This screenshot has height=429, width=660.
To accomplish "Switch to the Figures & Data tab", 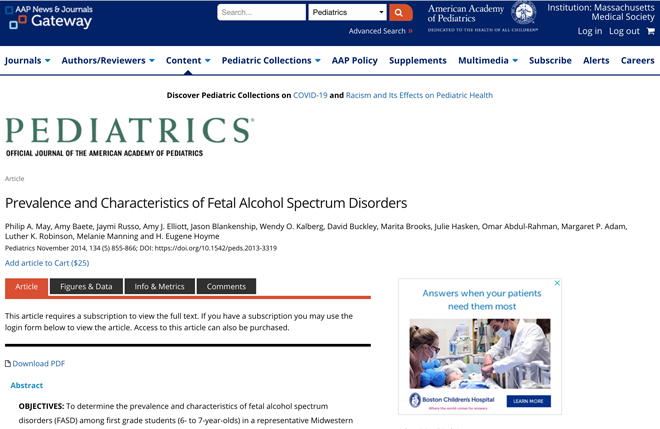I will pos(86,286).
